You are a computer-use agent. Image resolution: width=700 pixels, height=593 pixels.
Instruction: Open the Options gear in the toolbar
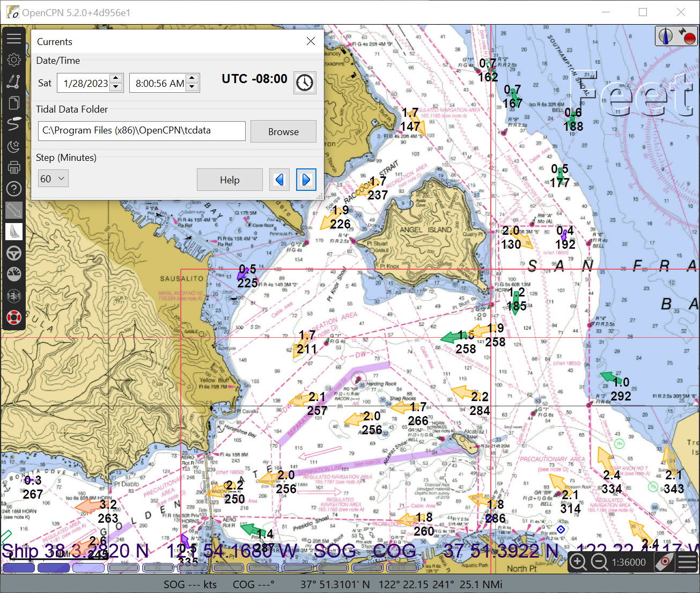14,60
